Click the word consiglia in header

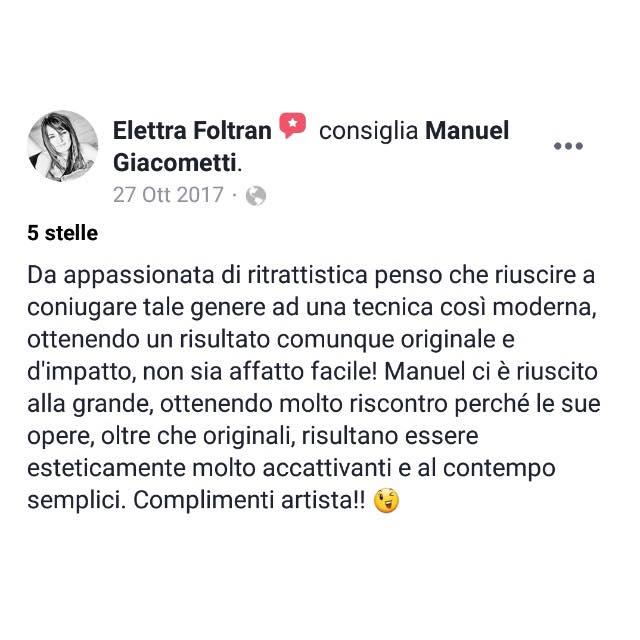pyautogui.click(x=369, y=132)
